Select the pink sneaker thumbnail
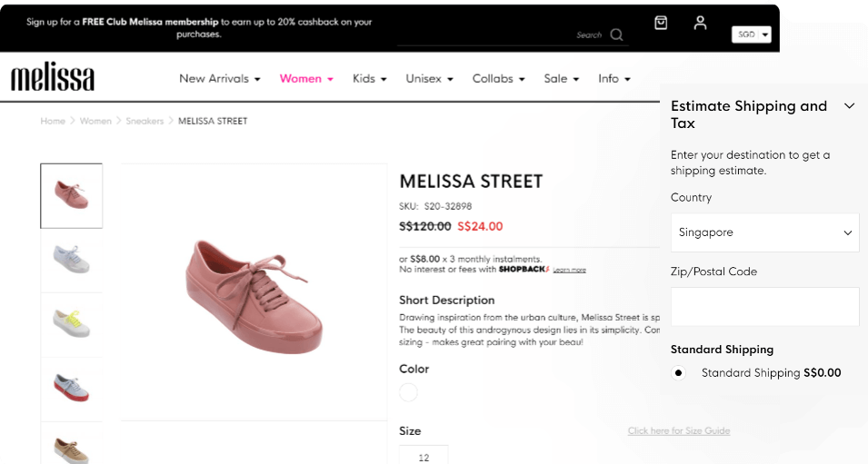 pyautogui.click(x=72, y=195)
